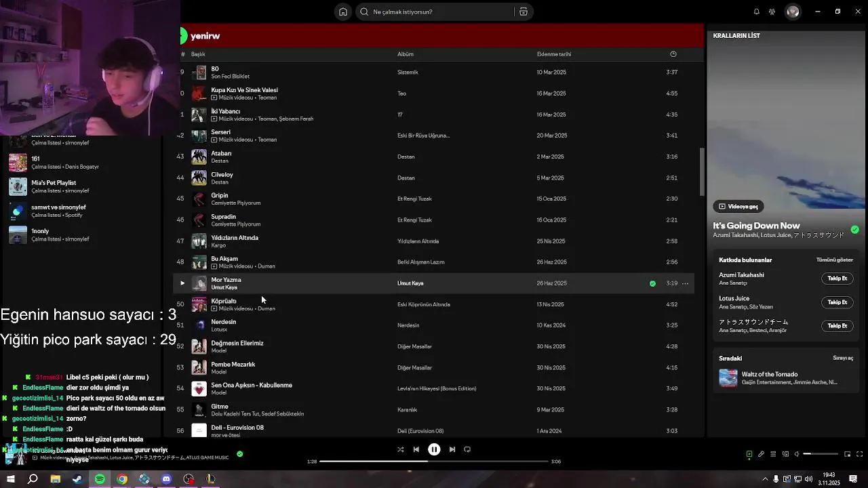The height and width of the screenshot is (488, 868).
Task: Toggle saved checkmark for It's Going Down Now
Action: click(x=854, y=230)
